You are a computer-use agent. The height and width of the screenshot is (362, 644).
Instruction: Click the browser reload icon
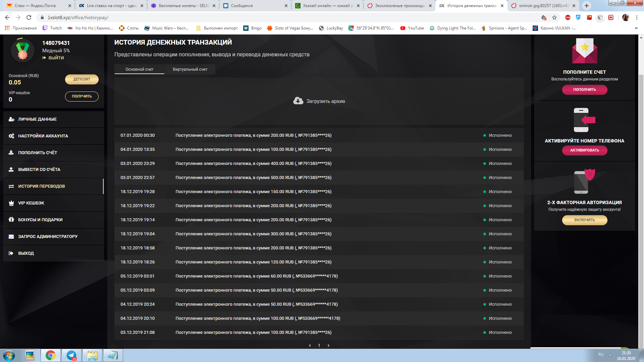pyautogui.click(x=29, y=17)
